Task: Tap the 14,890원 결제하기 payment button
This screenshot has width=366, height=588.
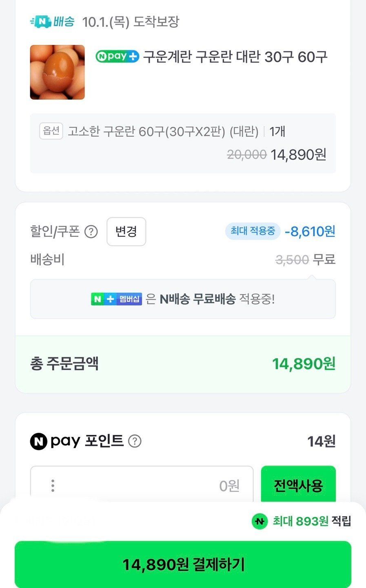Action: tap(183, 564)
